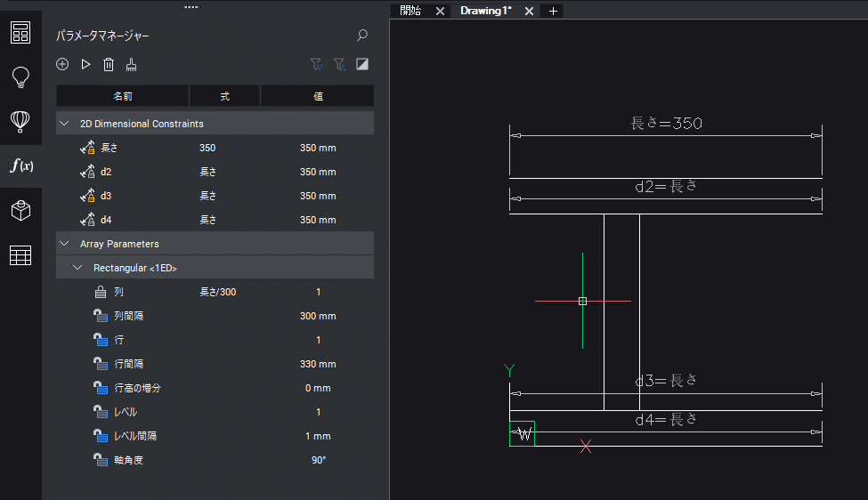The height and width of the screenshot is (500, 868).
Task: Click the 行間隔 value 330 mm field
Action: (318, 364)
